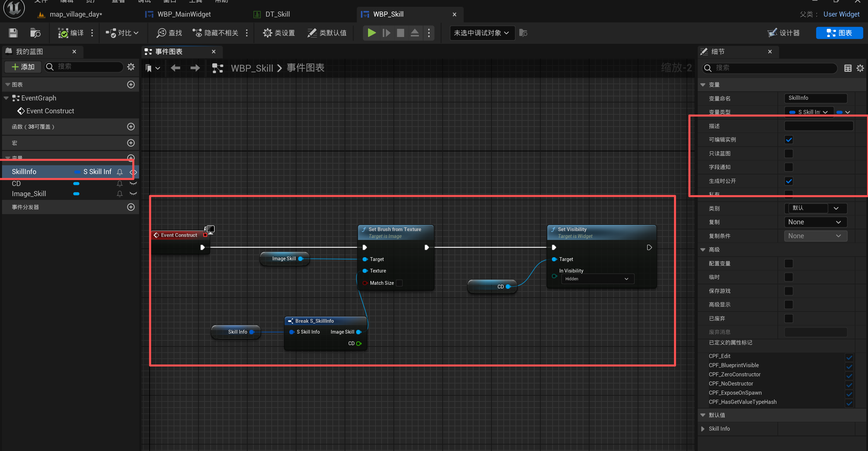This screenshot has height=451, width=868.
Task: Uncheck the Expose on Spawn (生成时公开) checkbox
Action: point(789,181)
